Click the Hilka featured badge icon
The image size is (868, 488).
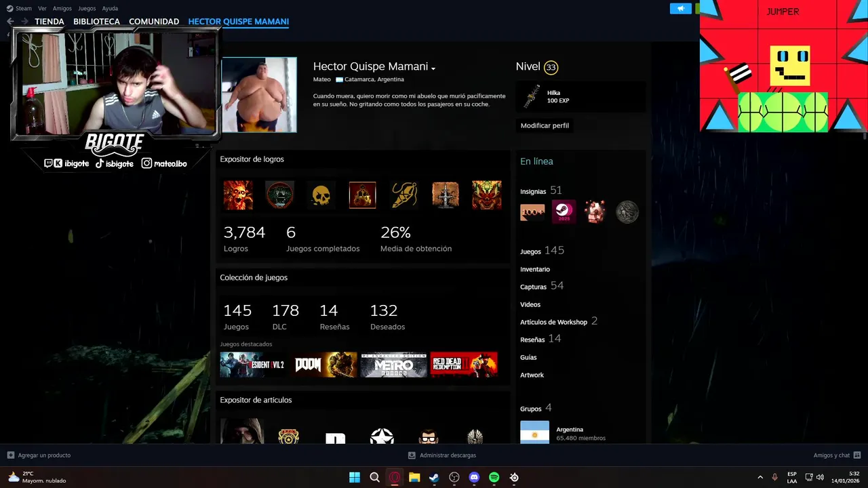click(x=532, y=97)
